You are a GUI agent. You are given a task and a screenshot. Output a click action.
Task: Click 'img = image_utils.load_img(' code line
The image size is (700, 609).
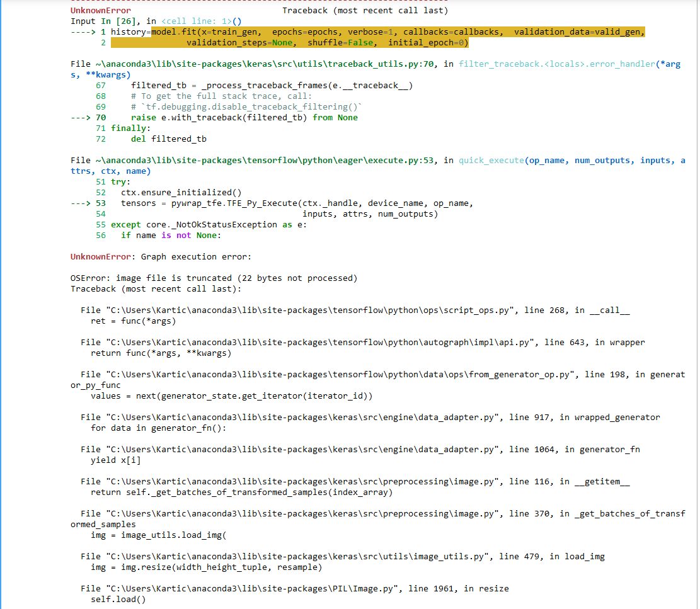[x=159, y=535]
